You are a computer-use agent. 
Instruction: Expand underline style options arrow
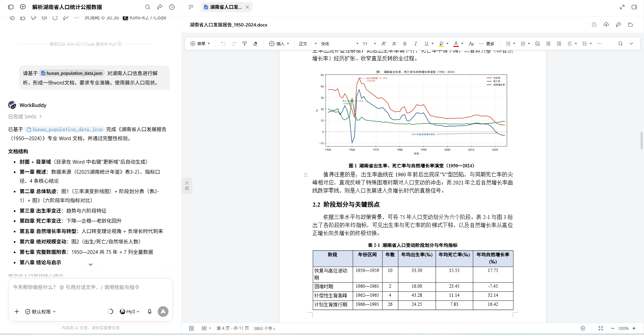pos(433,44)
